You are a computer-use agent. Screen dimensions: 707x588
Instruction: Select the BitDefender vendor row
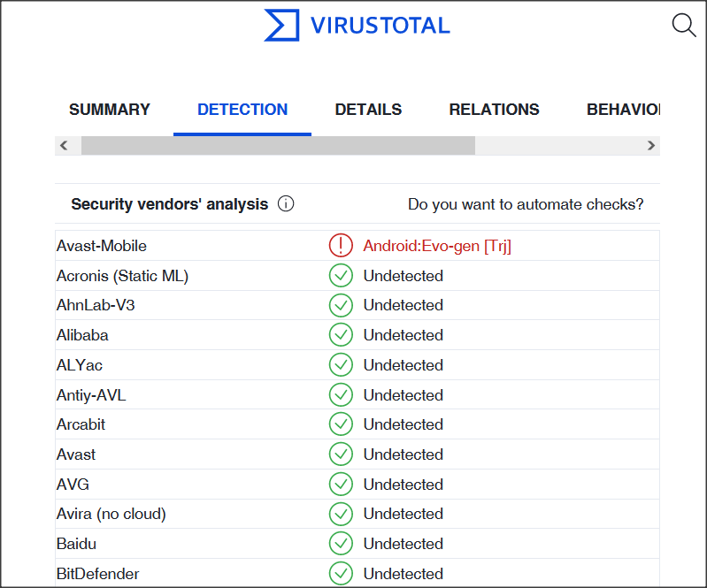click(x=98, y=574)
